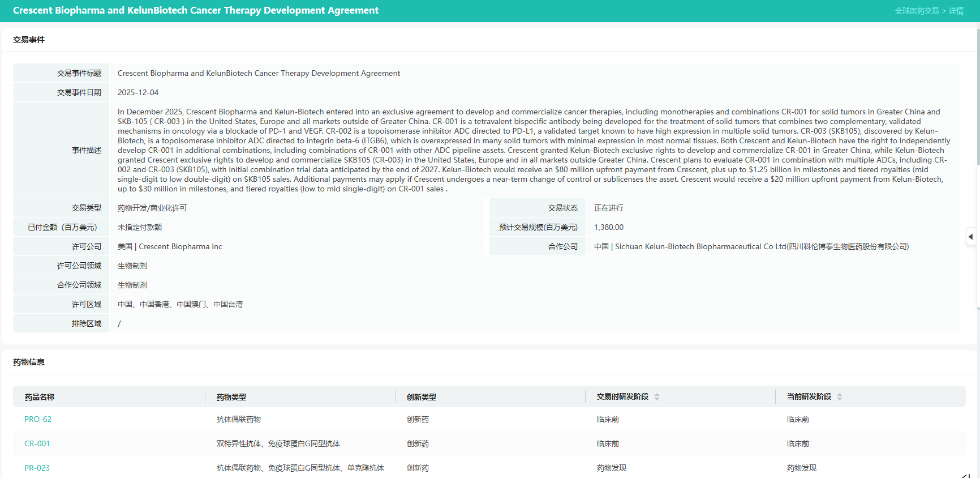Screen dimensions: 980x478
Task: Click the event description paragraph
Action: (x=534, y=150)
